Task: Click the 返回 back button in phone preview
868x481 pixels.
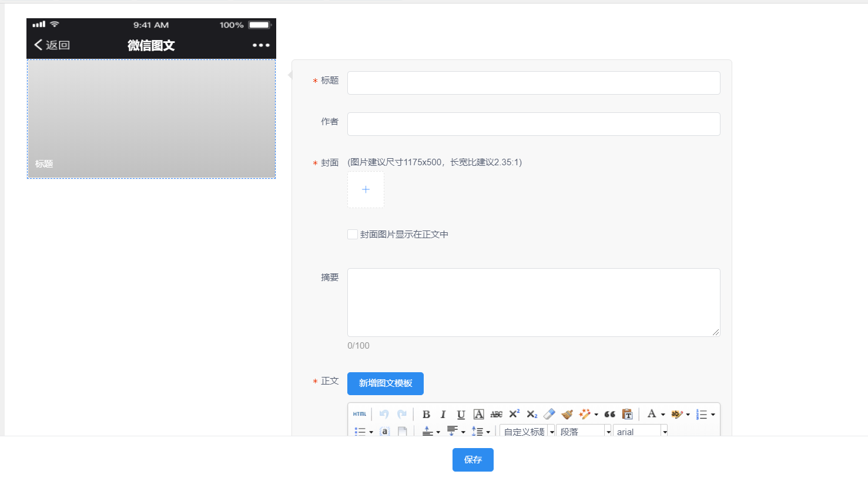Action: (x=52, y=45)
